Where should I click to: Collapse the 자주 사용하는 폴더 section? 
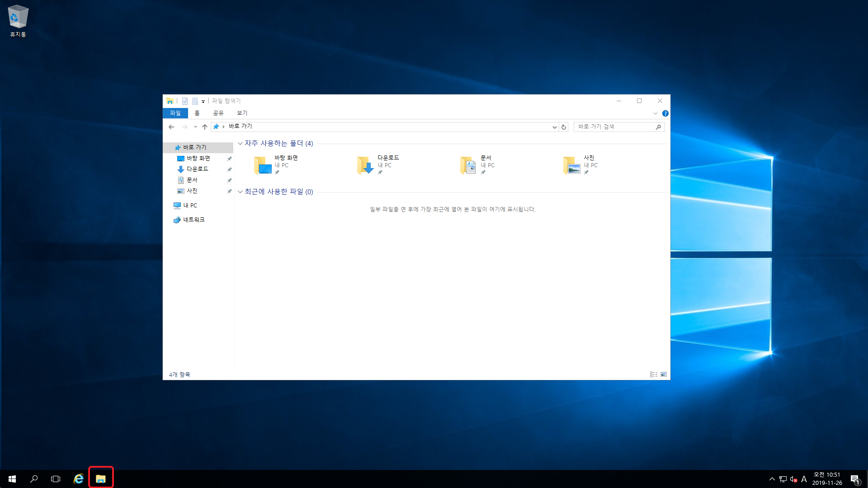240,144
